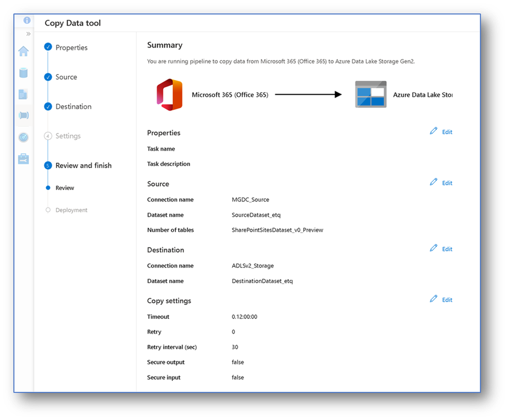Image resolution: width=508 pixels, height=420 pixels.
Task: Go to the Destination wizard step
Action: point(74,107)
